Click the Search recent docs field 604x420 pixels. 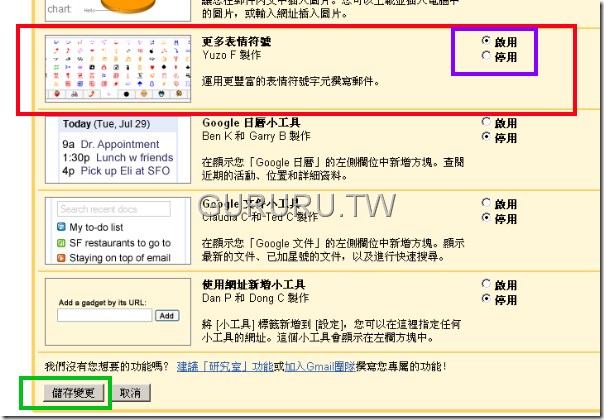tap(114, 209)
